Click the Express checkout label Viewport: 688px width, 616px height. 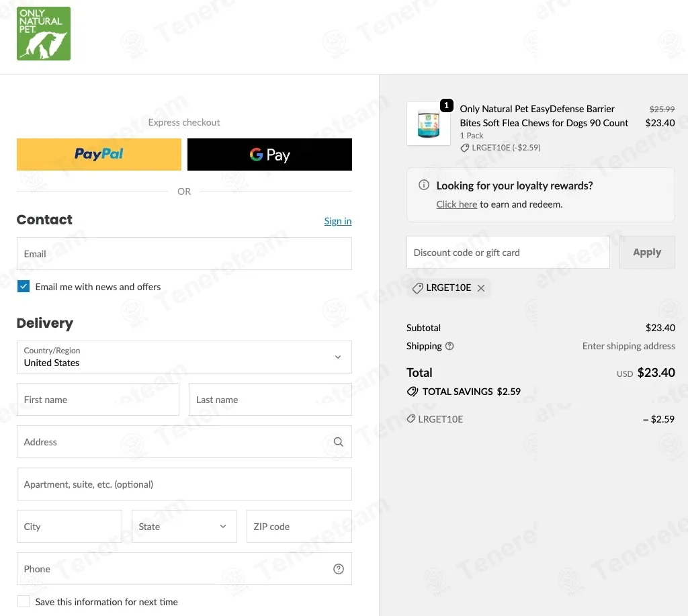pos(184,122)
